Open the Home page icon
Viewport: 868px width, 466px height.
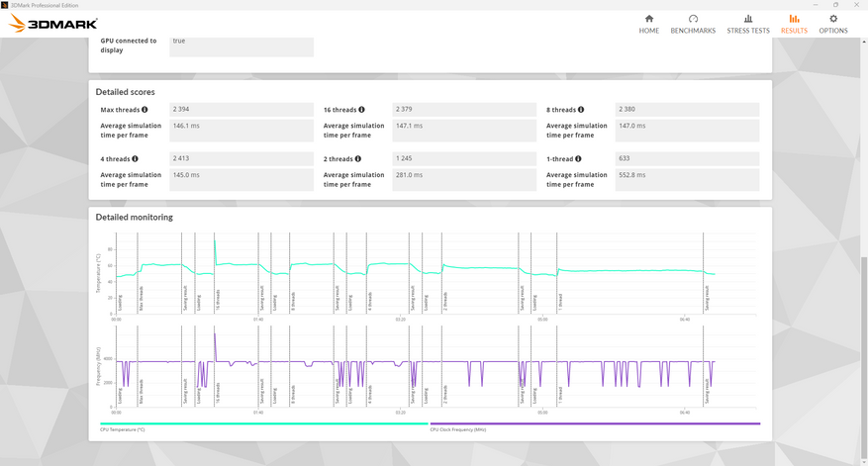648,19
